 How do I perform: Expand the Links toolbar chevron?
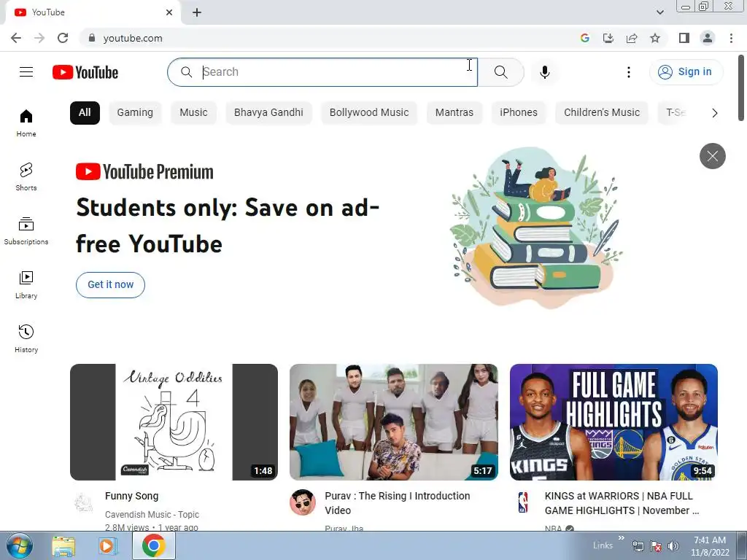(x=622, y=538)
